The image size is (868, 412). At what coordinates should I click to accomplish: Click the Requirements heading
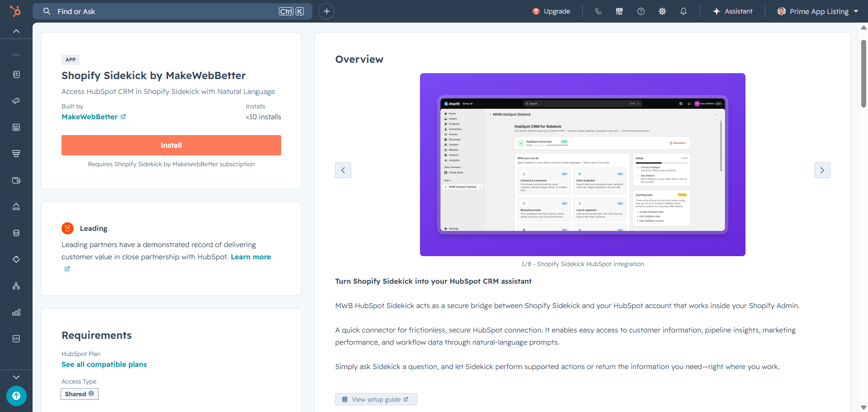[97, 335]
